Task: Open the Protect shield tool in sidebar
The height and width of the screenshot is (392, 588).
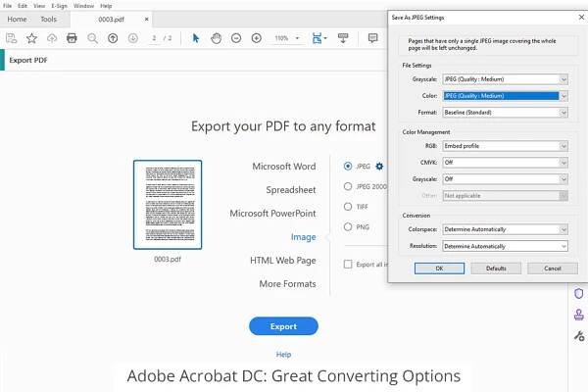Action: pos(578,294)
